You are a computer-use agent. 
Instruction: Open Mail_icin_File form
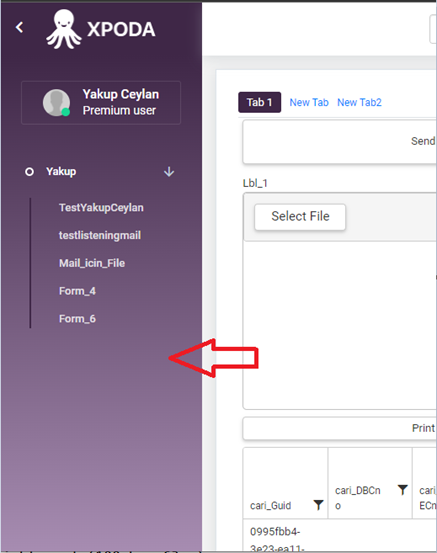coord(92,263)
